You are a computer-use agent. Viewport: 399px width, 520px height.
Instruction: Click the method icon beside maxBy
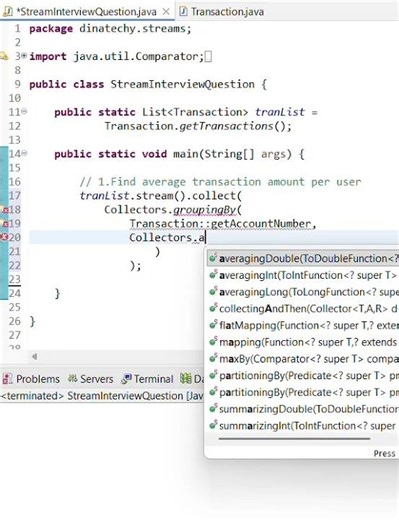(213, 358)
